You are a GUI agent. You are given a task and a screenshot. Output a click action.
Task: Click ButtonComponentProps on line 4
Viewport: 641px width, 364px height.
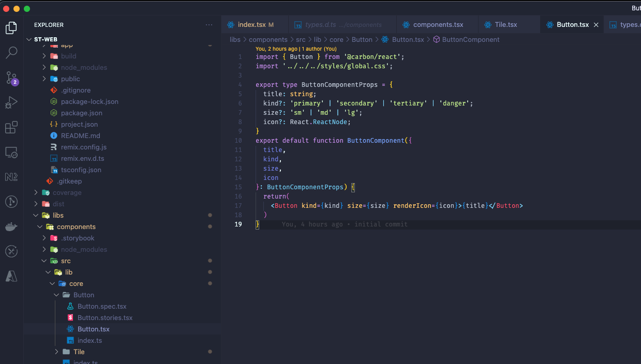coord(339,85)
